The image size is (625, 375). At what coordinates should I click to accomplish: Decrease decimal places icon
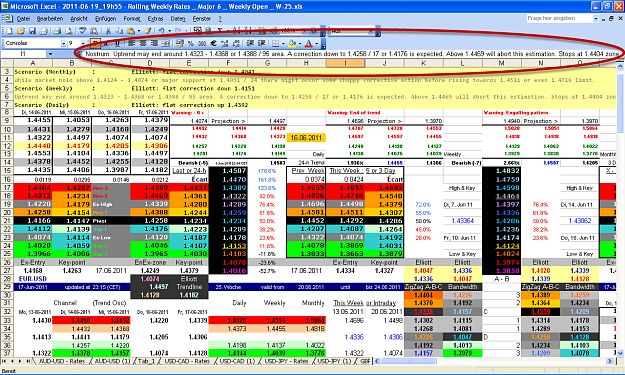point(236,43)
